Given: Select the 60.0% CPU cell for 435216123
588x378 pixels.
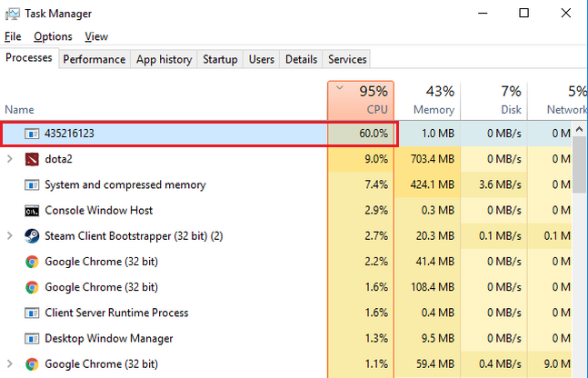Looking at the screenshot, I should click(361, 134).
